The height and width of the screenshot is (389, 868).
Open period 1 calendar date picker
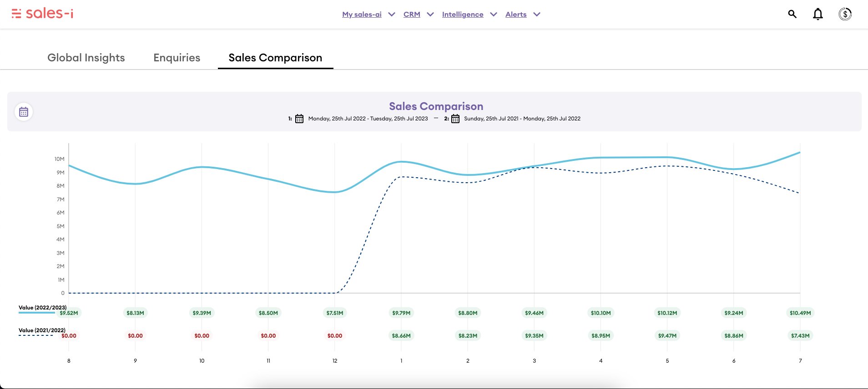point(299,119)
